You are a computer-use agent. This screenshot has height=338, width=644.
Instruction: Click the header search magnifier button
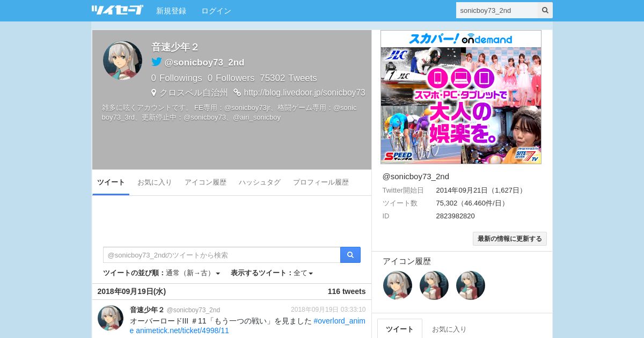click(x=545, y=10)
